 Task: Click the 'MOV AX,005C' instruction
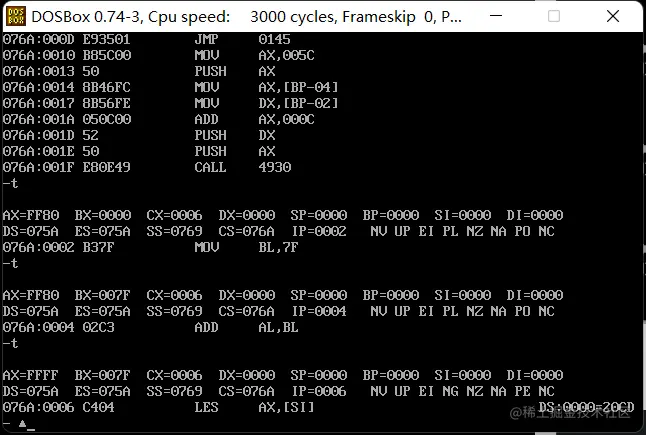coord(254,55)
